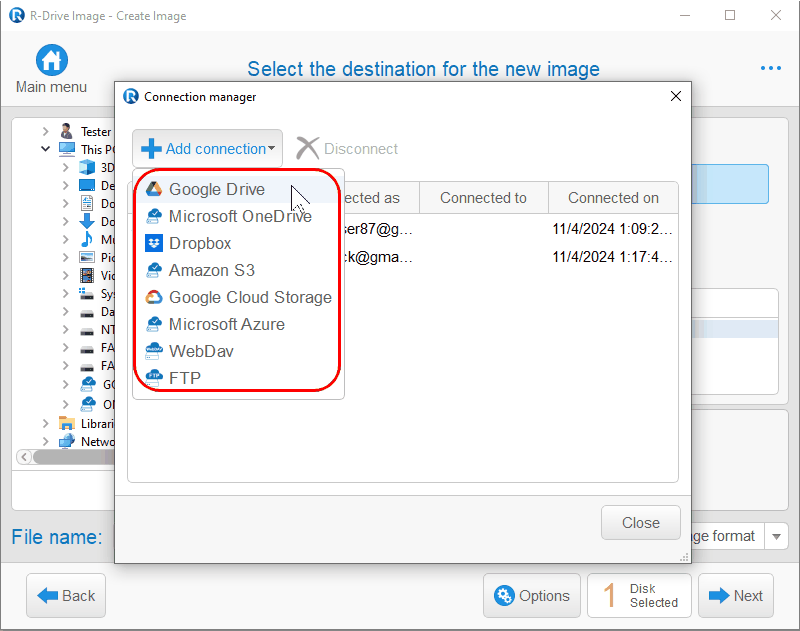This screenshot has width=800, height=631.
Task: Select the 3D Objects cube icon
Action: (x=87, y=167)
